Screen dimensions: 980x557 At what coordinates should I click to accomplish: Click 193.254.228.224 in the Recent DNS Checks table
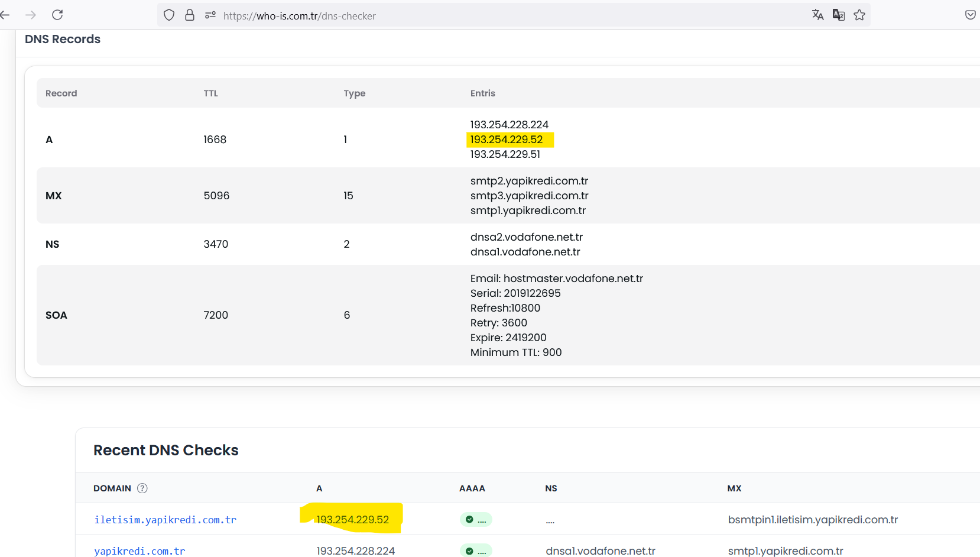pos(356,551)
